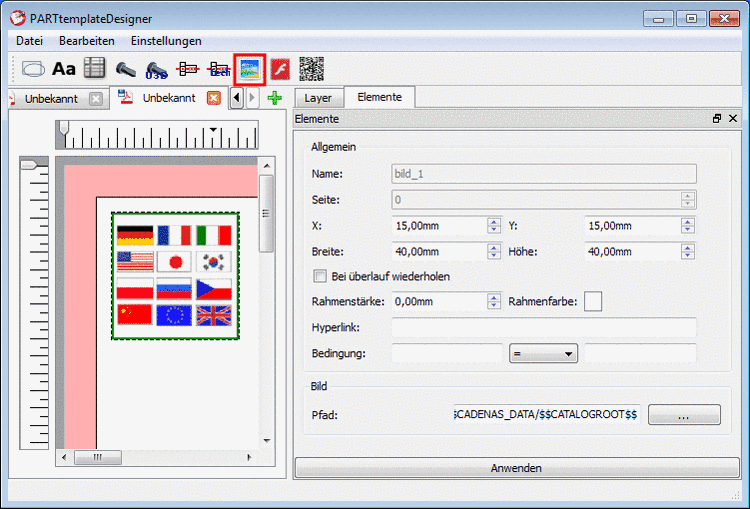Viewport: 750px width, 509px height.
Task: Click the Rahmenstärke field 0,00mm
Action: tap(440, 301)
